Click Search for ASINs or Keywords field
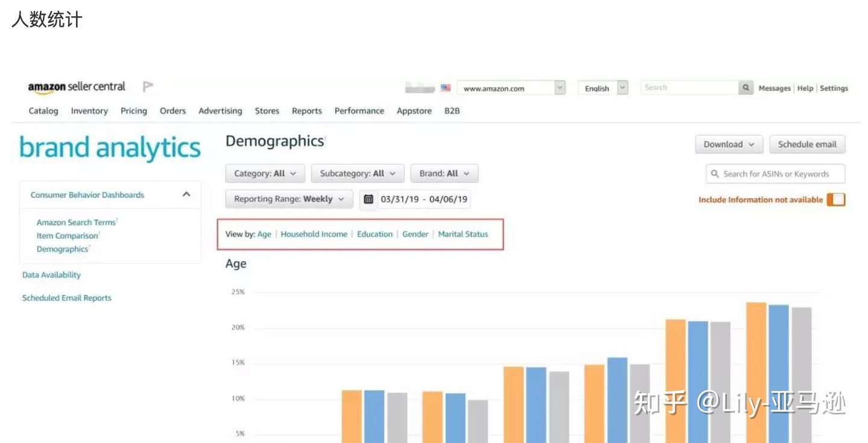The height and width of the screenshot is (443, 868). coord(776,174)
